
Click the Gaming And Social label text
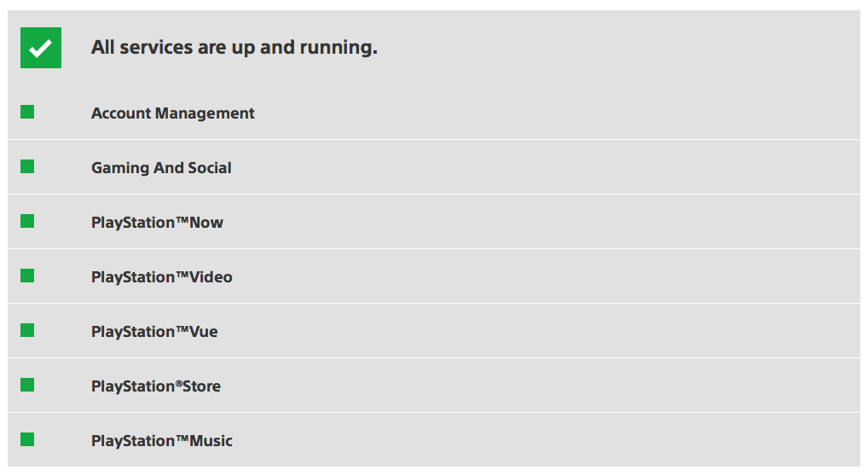(x=161, y=168)
